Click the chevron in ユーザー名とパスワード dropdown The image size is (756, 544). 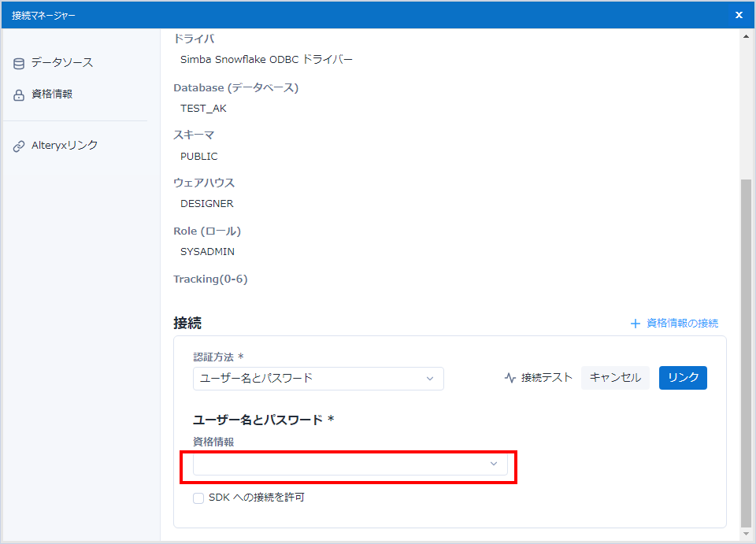point(430,379)
